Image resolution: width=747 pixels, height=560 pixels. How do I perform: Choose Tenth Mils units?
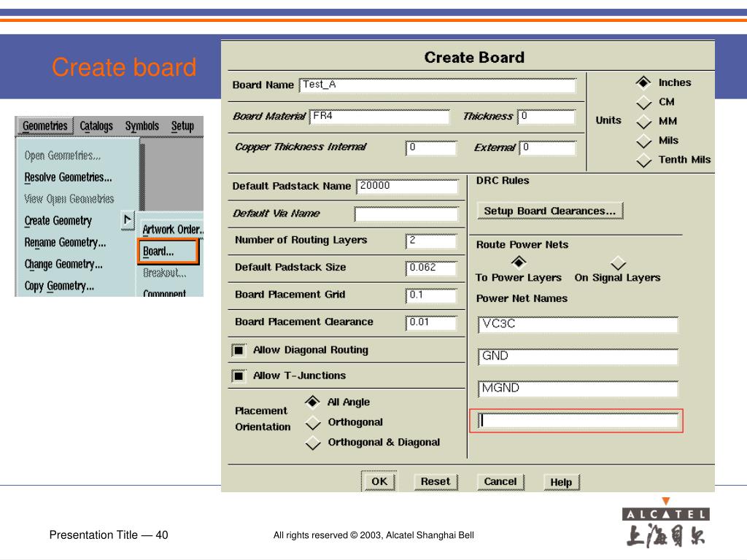click(x=643, y=160)
